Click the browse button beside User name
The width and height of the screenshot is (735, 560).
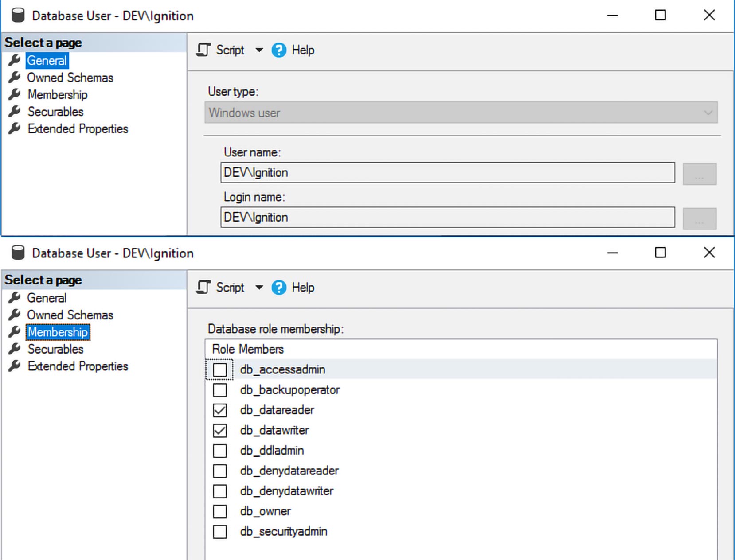point(699,174)
